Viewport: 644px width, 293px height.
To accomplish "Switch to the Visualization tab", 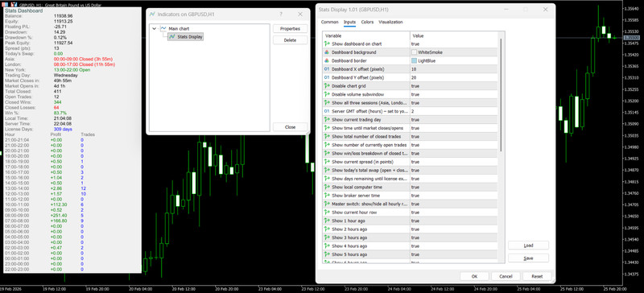I will pyautogui.click(x=390, y=23).
